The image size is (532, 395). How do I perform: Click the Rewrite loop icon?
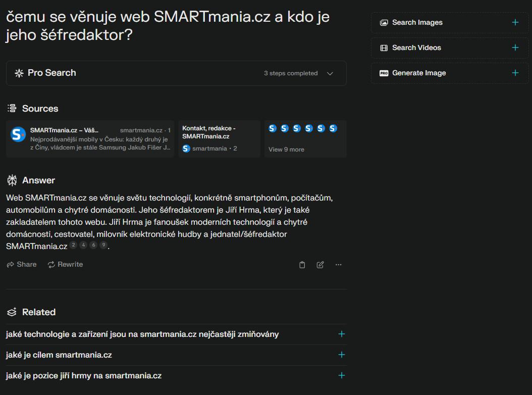[x=51, y=265]
